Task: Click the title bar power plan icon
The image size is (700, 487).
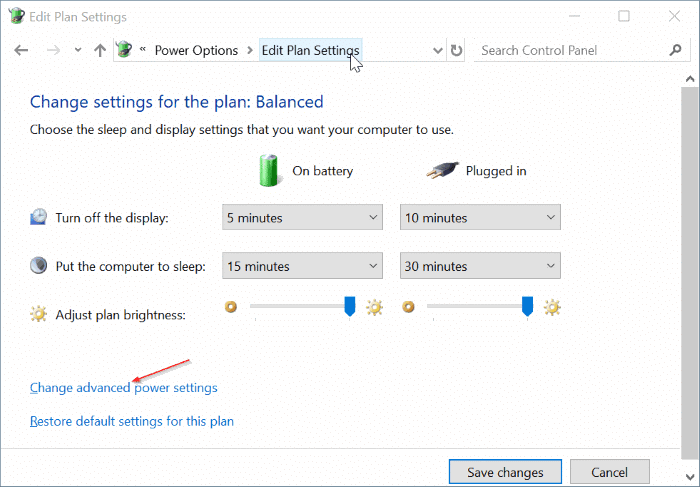Action: coord(17,16)
